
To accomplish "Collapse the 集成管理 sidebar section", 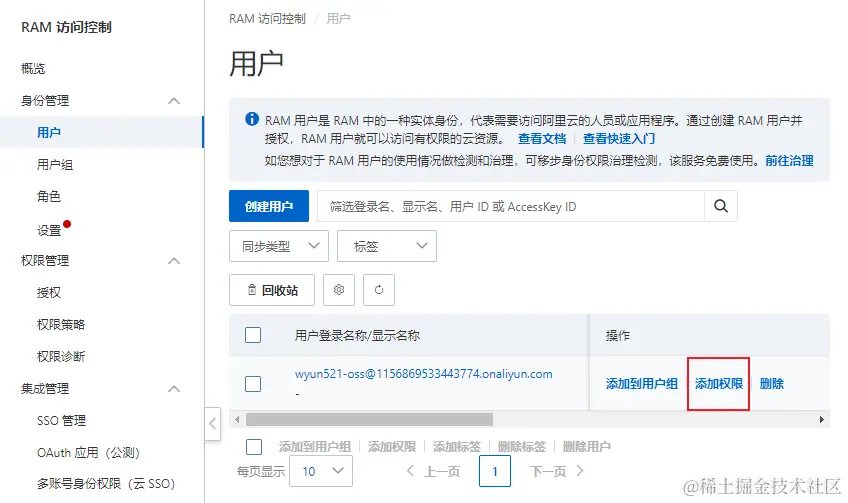I will (174, 389).
